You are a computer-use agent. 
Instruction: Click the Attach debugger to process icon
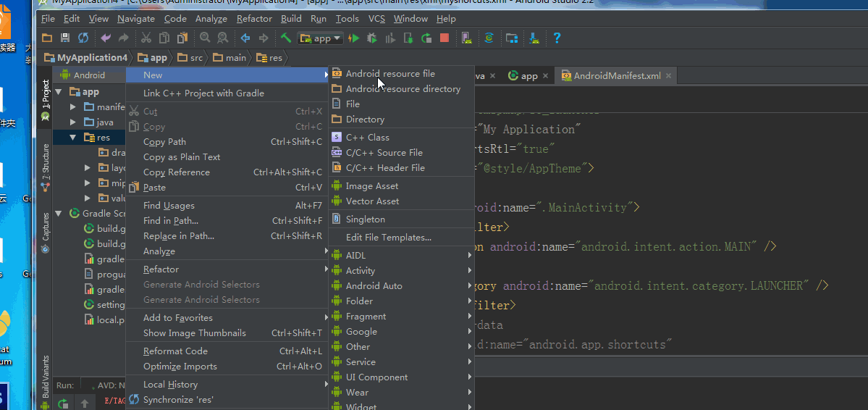(x=408, y=38)
